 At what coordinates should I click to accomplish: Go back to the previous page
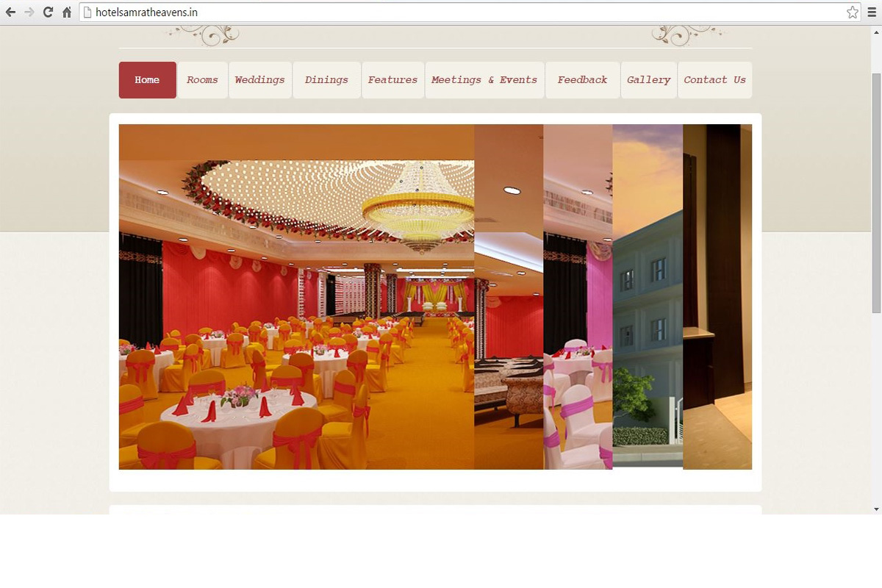[10, 12]
